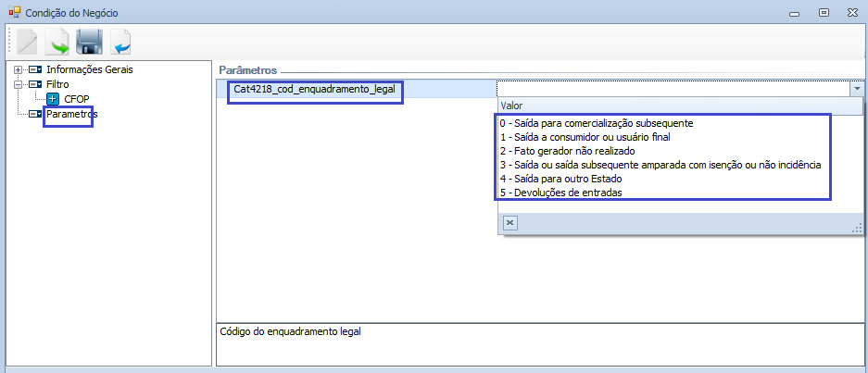Collapse the Filtro tree node
868x373 pixels.
click(18, 84)
